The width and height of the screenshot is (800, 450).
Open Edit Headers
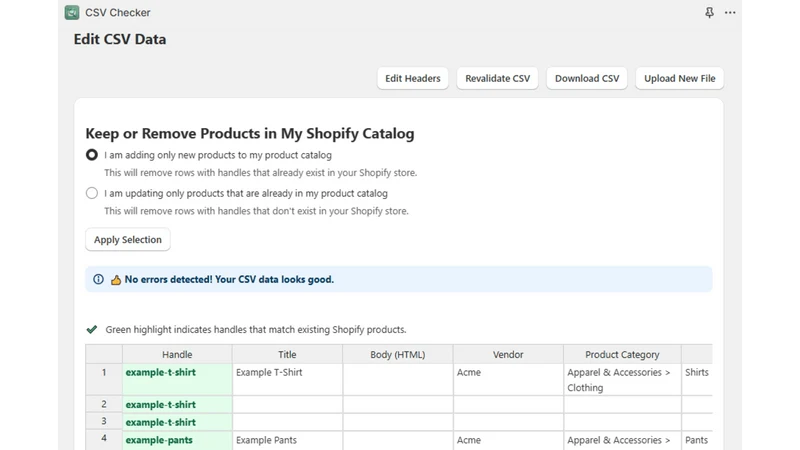point(413,78)
